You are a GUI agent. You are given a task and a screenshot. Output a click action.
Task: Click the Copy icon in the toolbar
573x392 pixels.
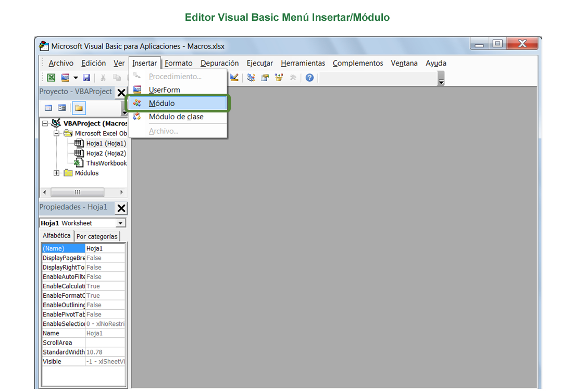click(117, 78)
